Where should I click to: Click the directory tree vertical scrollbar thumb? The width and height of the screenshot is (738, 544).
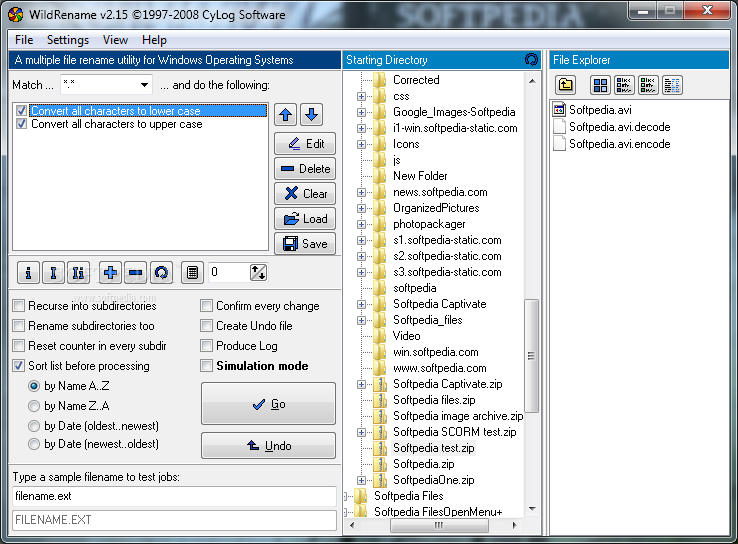(531, 356)
